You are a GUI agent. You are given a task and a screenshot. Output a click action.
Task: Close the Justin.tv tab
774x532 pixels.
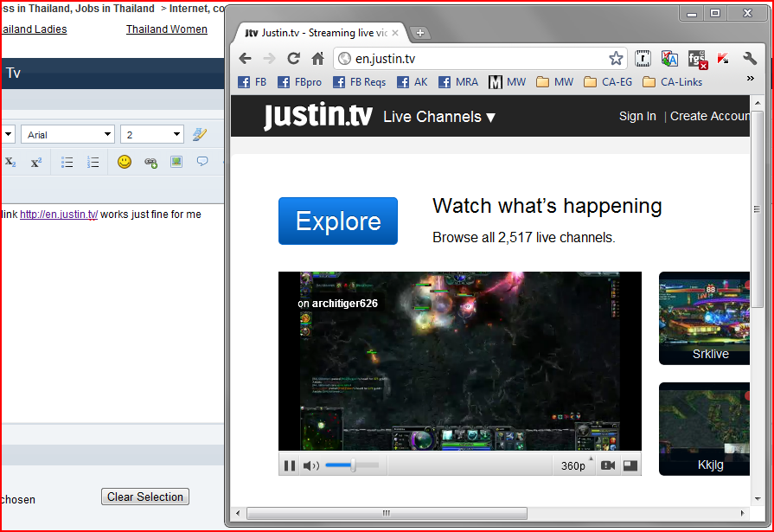pos(395,33)
